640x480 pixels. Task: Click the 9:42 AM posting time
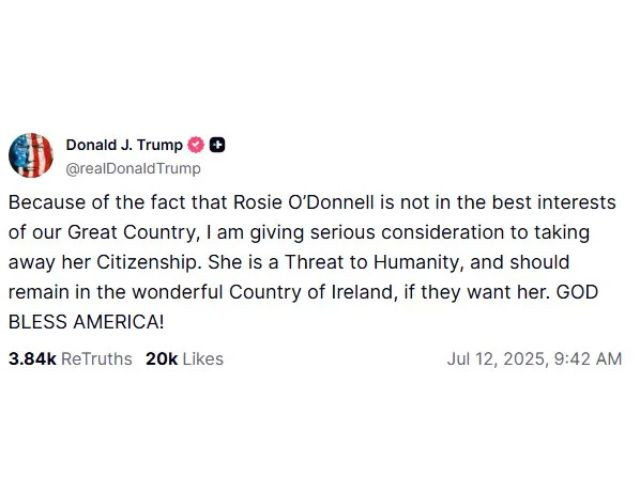pos(588,359)
